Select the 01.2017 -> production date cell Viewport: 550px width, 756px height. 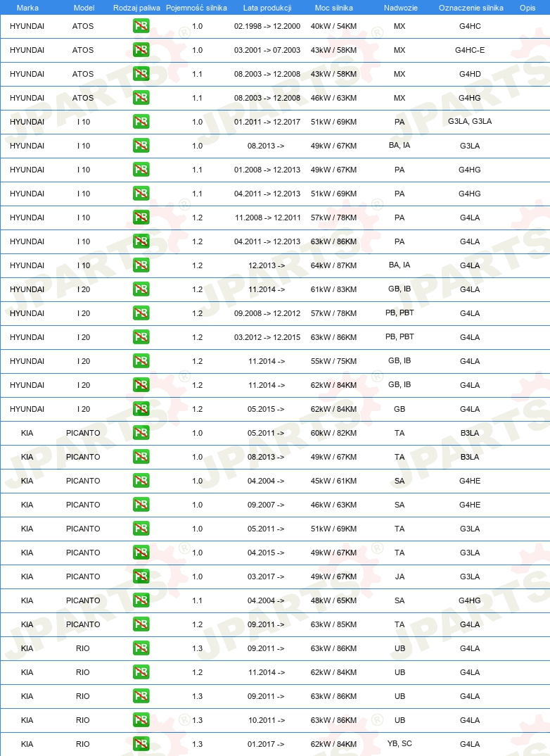pyautogui.click(x=266, y=744)
